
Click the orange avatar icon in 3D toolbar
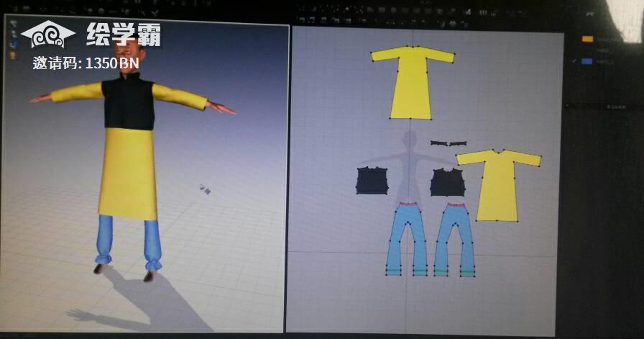click(13, 55)
